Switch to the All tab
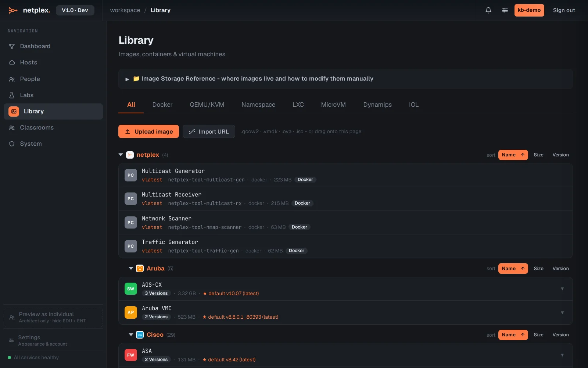The height and width of the screenshot is (368, 588). coord(131,105)
